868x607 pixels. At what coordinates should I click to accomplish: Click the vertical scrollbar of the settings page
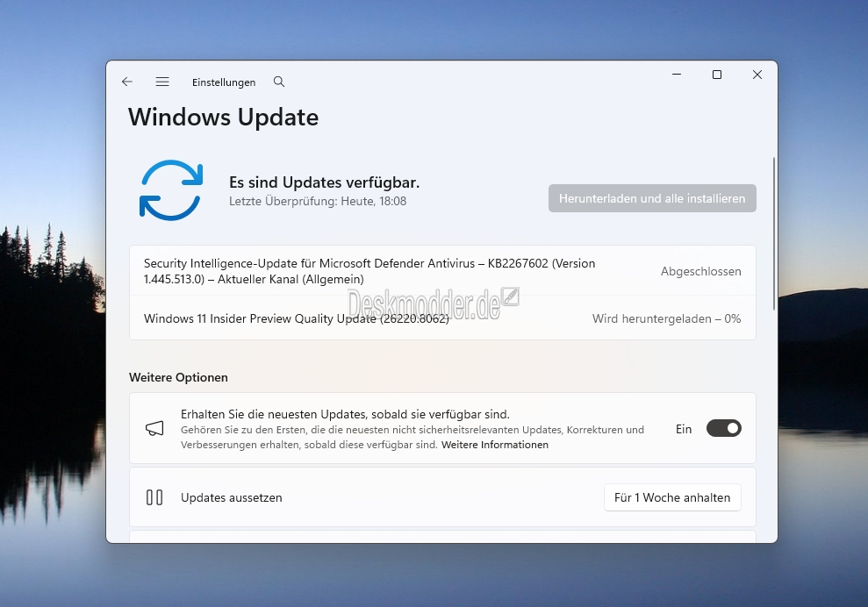pyautogui.click(x=773, y=232)
